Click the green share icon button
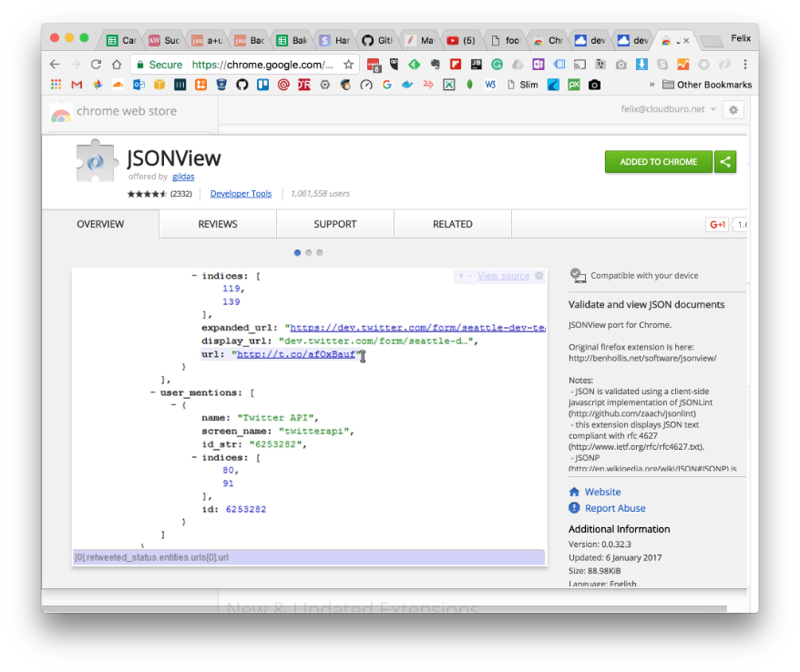This screenshot has height=672, width=800. pos(725,162)
